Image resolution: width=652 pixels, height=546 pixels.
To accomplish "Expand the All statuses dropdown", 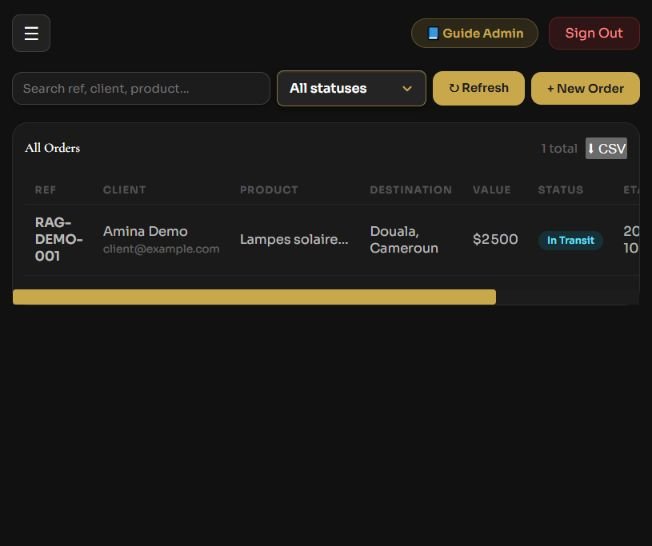I will pyautogui.click(x=351, y=88).
